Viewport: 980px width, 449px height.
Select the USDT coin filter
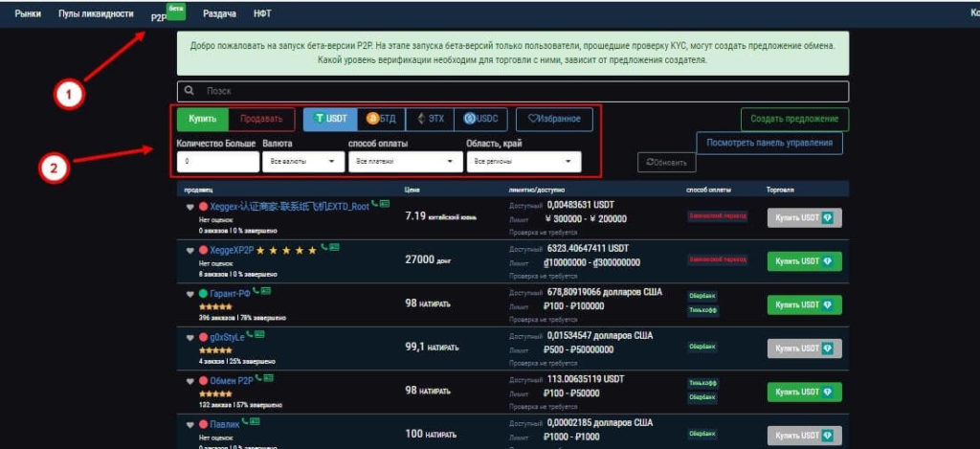point(329,119)
